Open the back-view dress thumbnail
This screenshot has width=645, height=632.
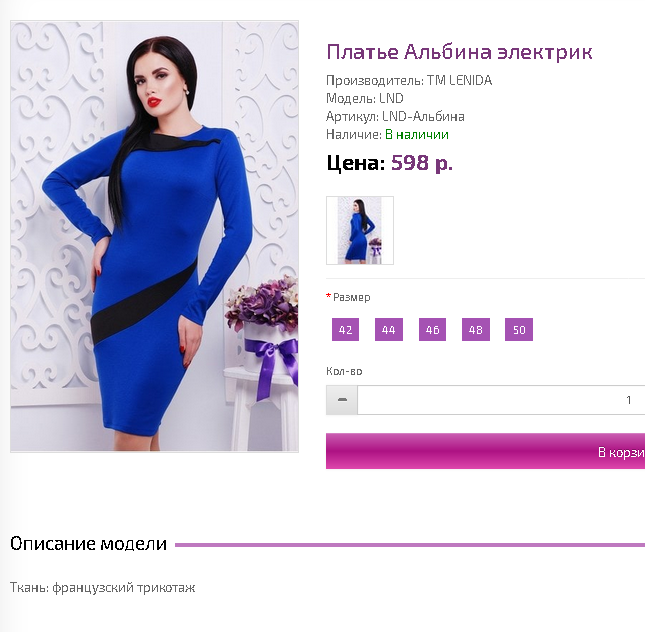coord(360,230)
